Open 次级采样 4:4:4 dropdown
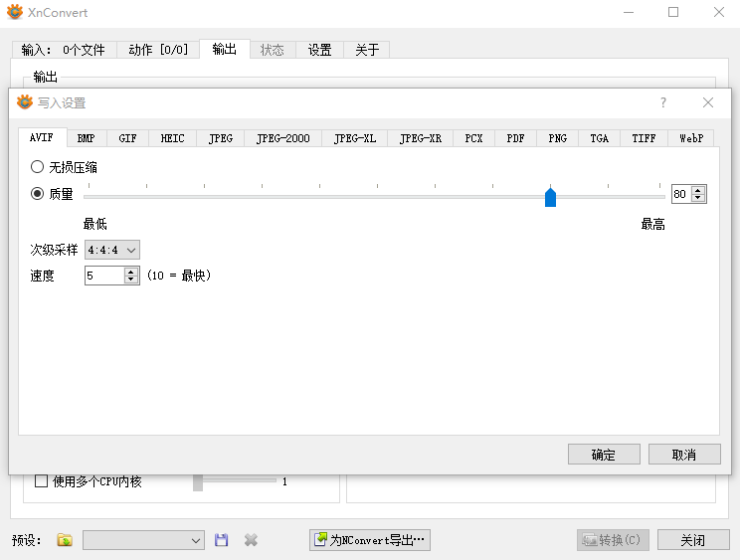740x560 pixels. 112,250
